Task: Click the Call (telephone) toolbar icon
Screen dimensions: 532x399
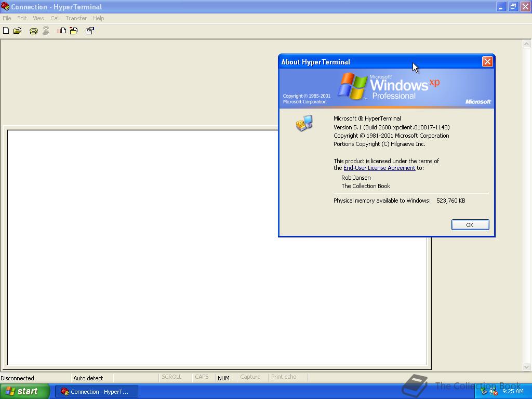Action: tap(33, 31)
